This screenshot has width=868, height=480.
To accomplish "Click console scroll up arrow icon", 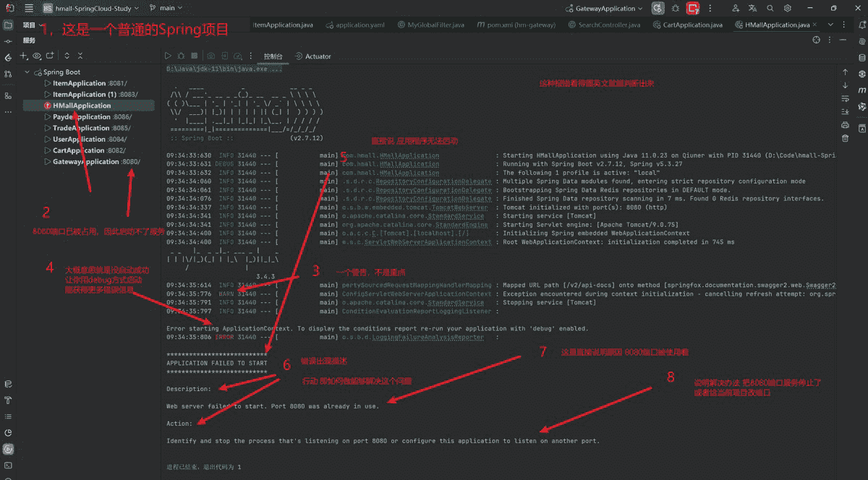I will point(845,72).
